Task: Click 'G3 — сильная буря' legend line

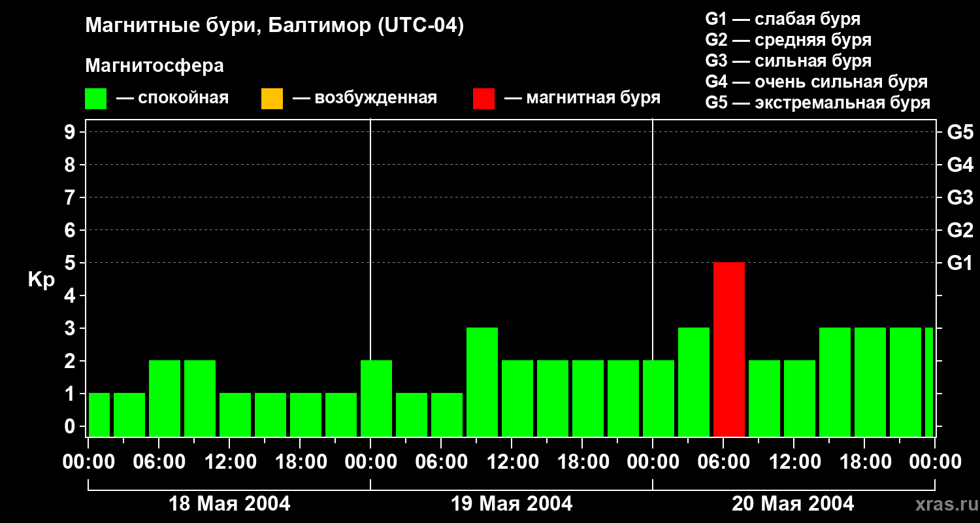Action: (x=788, y=61)
